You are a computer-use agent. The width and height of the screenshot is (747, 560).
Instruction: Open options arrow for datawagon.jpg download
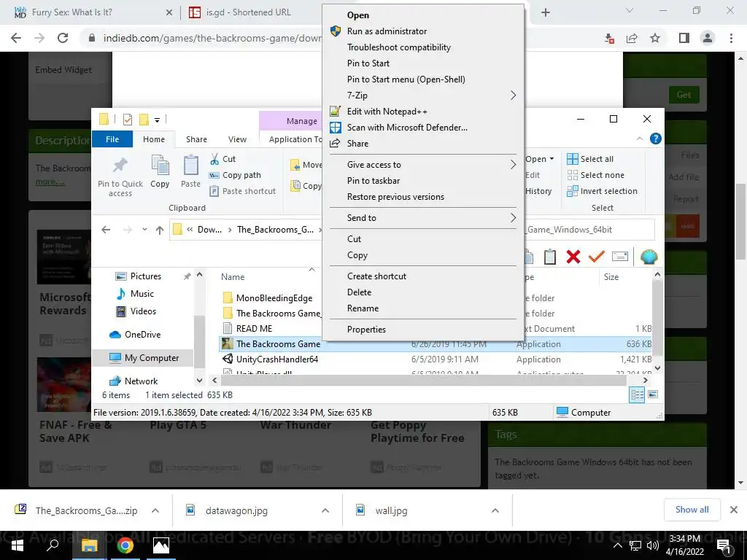click(325, 510)
